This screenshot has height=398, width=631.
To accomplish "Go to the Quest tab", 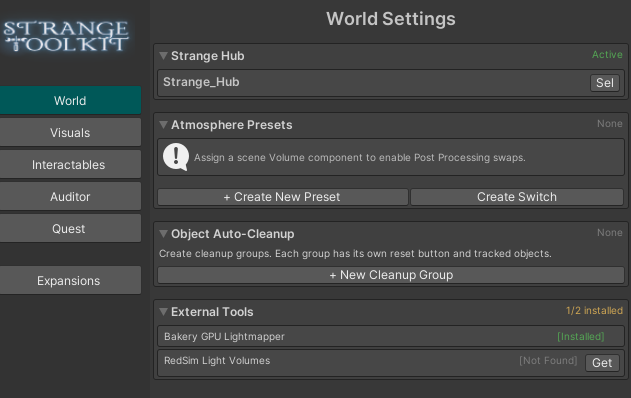I will (70, 228).
